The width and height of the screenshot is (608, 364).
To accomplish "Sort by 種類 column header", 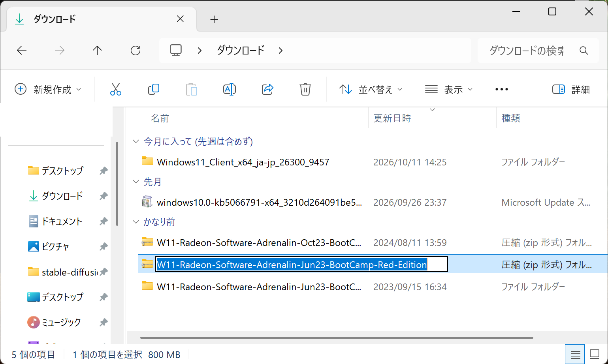I will tap(511, 118).
